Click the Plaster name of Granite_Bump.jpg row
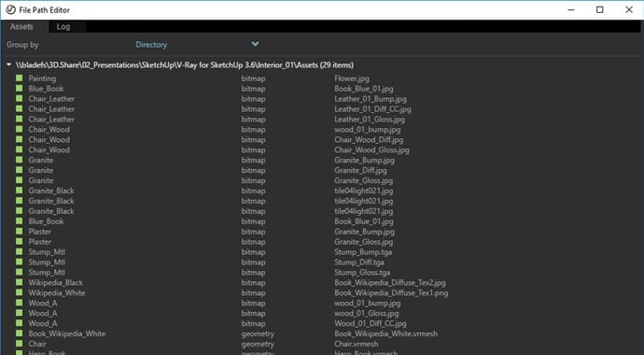644x355 pixels. pyautogui.click(x=40, y=232)
